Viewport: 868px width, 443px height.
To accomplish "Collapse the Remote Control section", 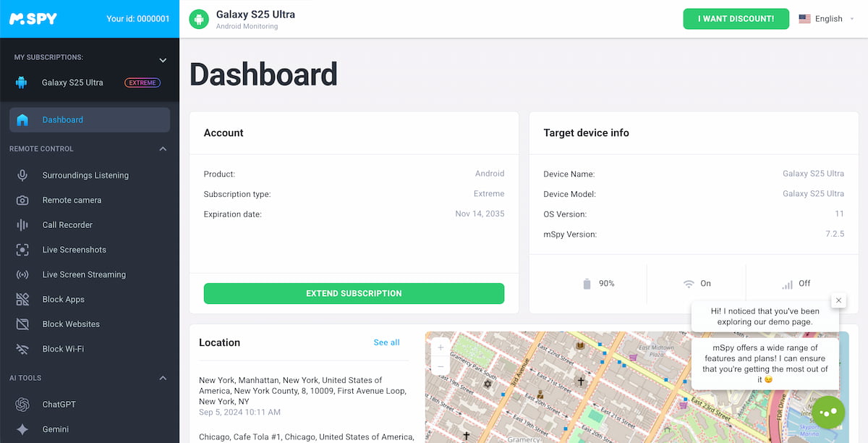I will pos(163,149).
